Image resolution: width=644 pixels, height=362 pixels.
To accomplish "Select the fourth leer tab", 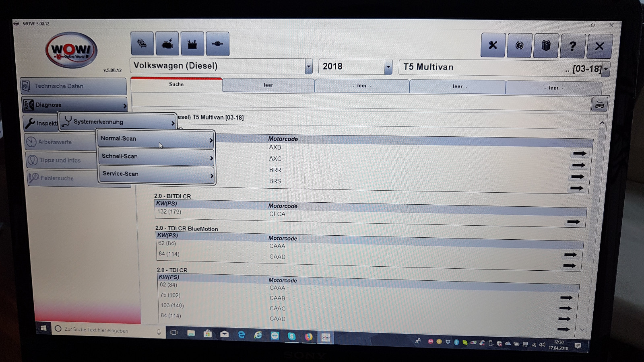I will point(554,88).
